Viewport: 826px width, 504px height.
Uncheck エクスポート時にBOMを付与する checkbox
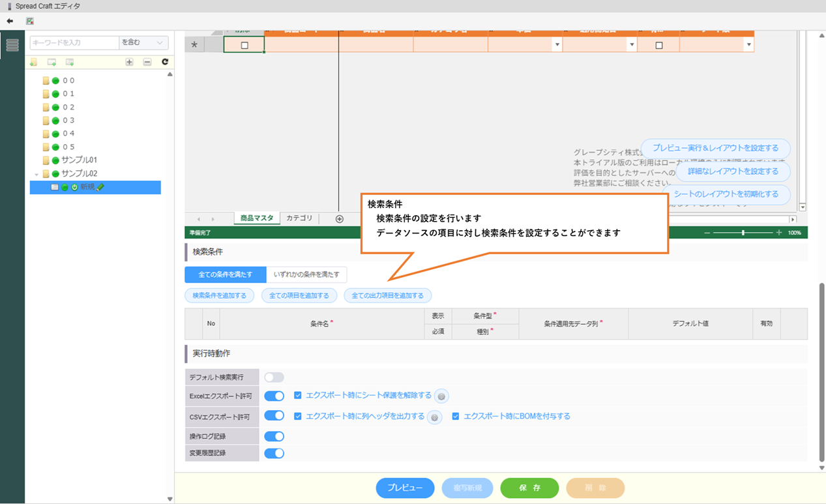click(x=456, y=416)
